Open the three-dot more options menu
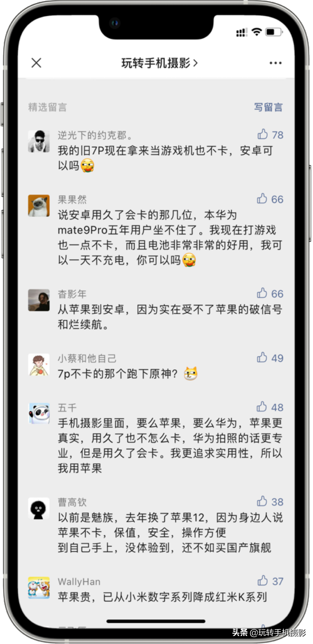This screenshot has width=313, height=644. point(275,63)
